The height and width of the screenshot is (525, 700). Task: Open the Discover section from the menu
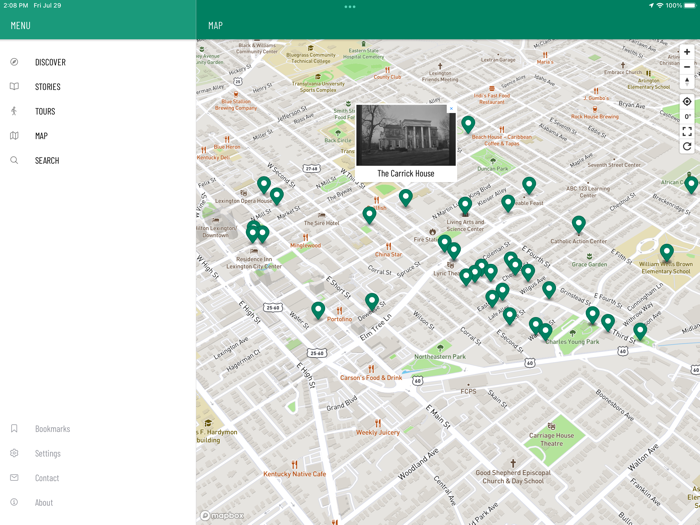coord(50,62)
